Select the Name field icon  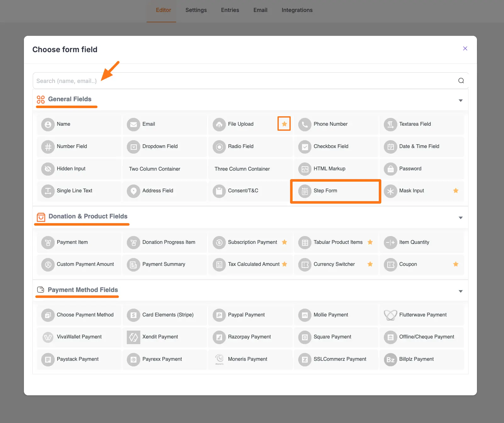click(48, 124)
